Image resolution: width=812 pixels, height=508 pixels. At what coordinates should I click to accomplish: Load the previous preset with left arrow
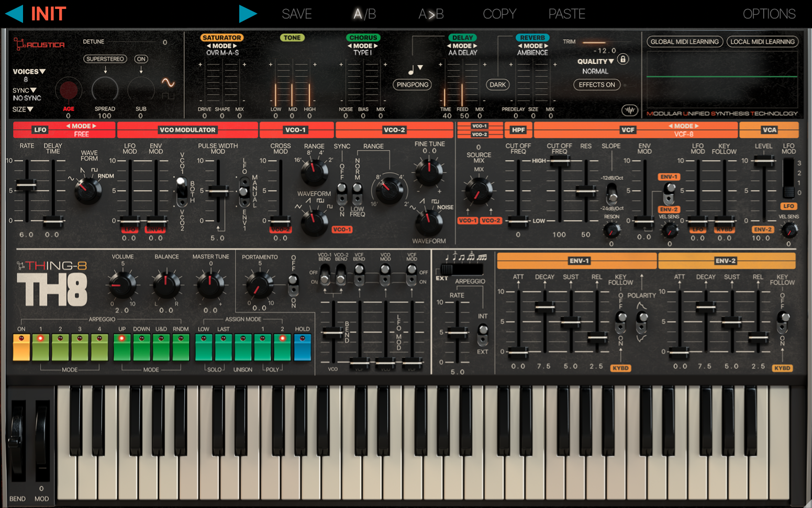[14, 14]
